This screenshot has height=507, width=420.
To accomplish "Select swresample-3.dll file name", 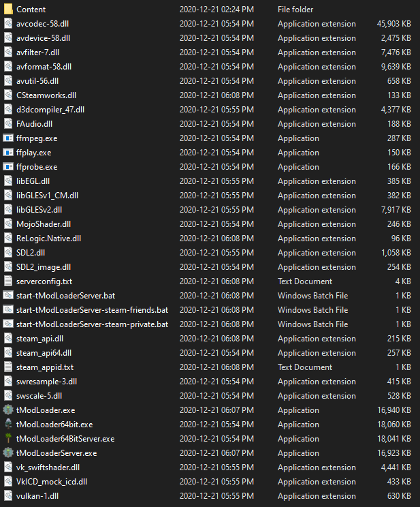I will click(47, 382).
